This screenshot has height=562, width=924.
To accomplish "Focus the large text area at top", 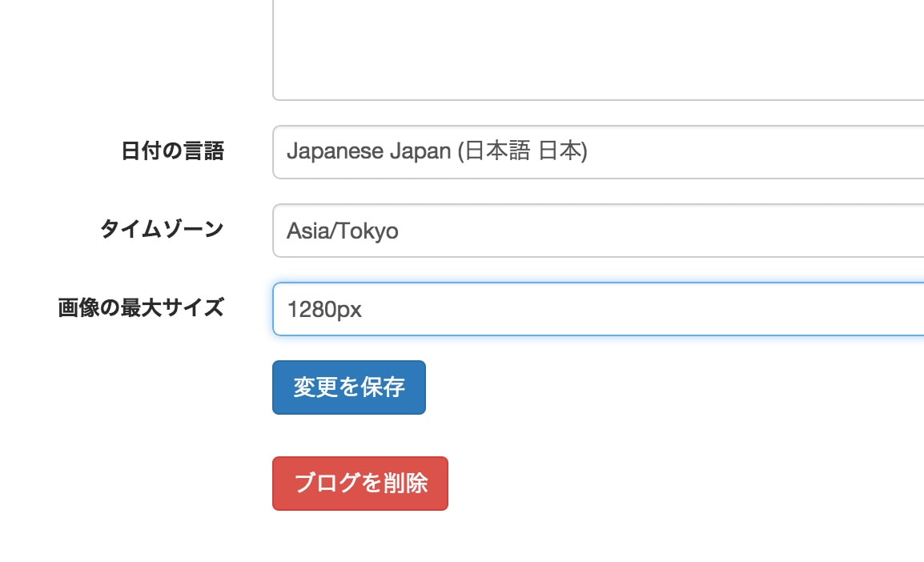I will pos(598,50).
